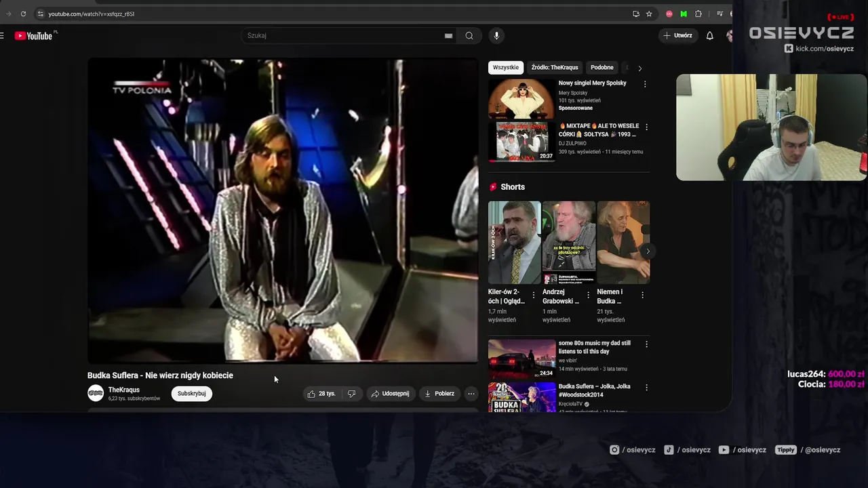Screen dimensions: 868x488
Task: Open options for some 80s music video
Action: (646, 344)
